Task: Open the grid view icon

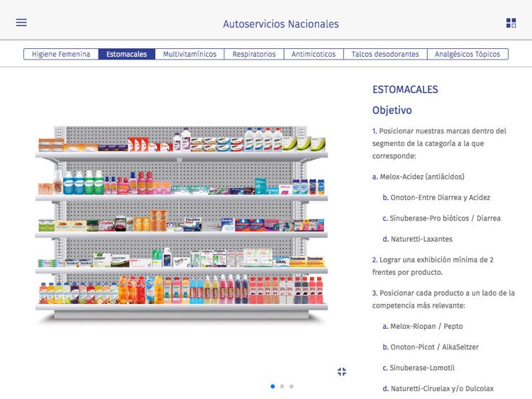Action: click(511, 23)
